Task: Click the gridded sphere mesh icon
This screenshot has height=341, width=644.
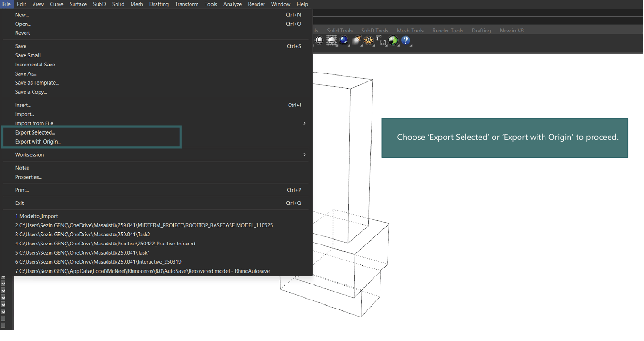Action: [331, 41]
